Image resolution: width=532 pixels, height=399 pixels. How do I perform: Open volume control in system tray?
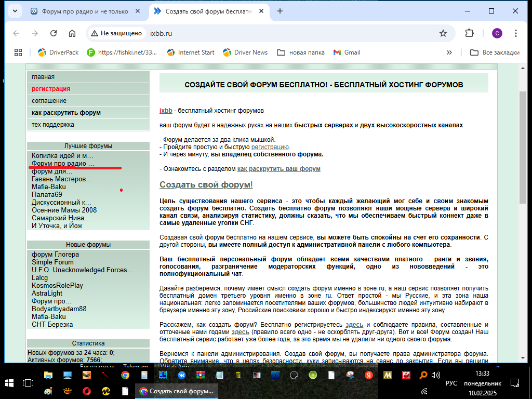436,375
